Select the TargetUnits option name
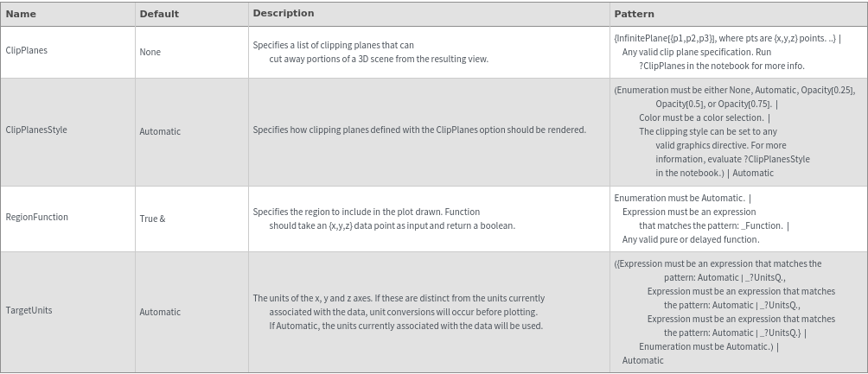 pos(29,310)
